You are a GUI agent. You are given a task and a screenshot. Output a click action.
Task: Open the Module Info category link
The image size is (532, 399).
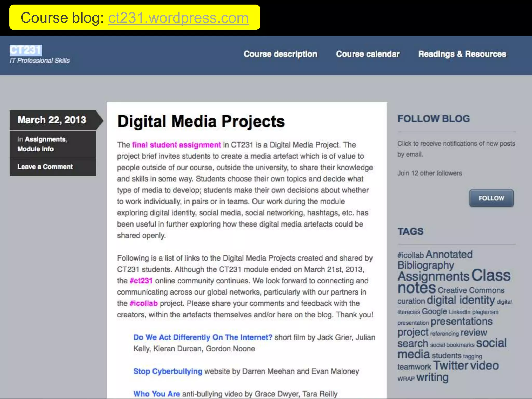click(36, 149)
